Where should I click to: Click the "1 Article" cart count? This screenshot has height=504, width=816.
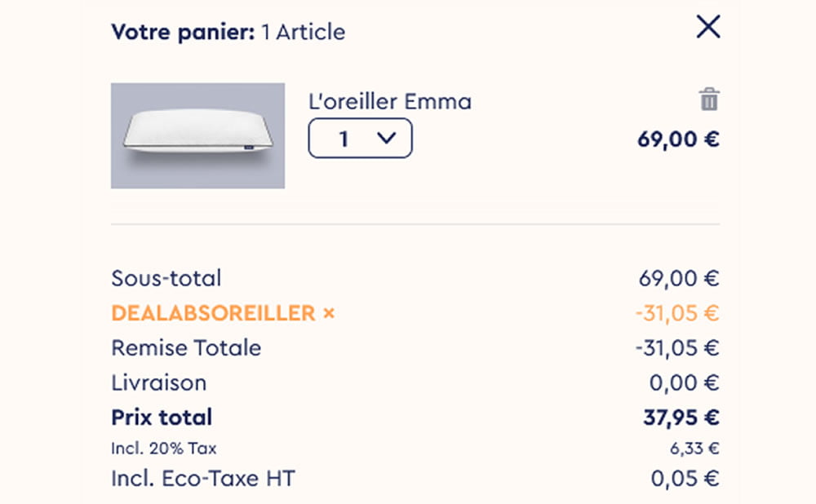pyautogui.click(x=304, y=33)
